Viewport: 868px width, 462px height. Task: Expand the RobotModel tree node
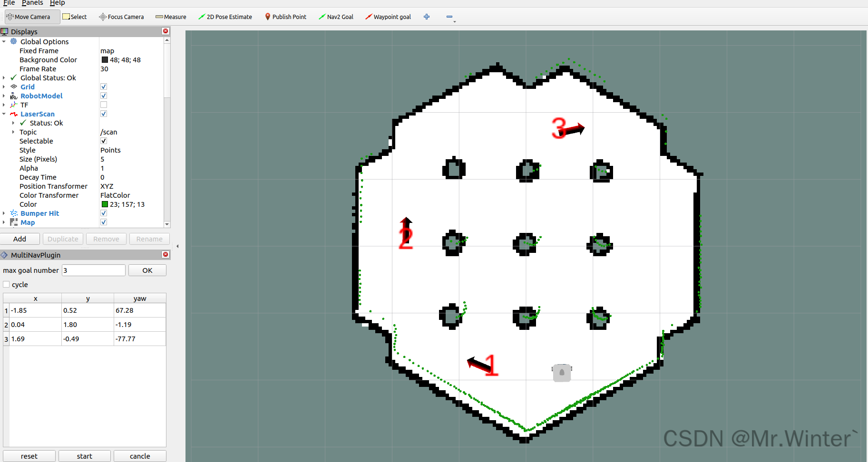click(4, 96)
